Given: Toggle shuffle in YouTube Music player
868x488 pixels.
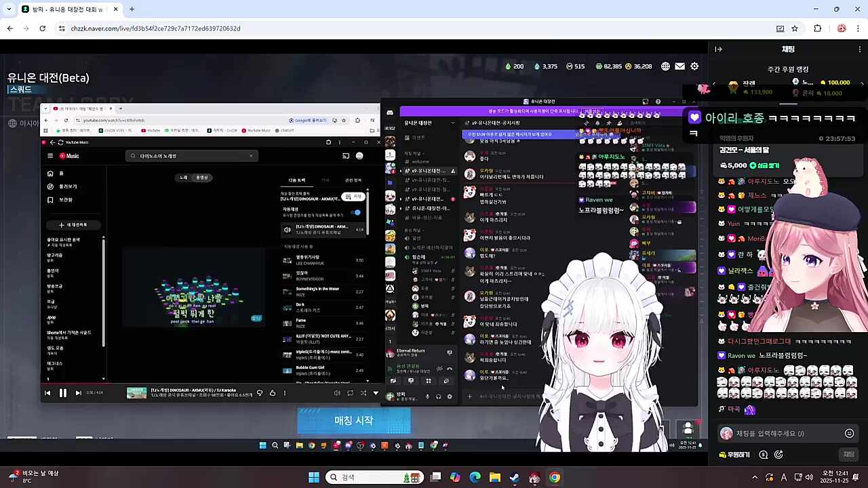Looking at the screenshot, I should [x=363, y=393].
